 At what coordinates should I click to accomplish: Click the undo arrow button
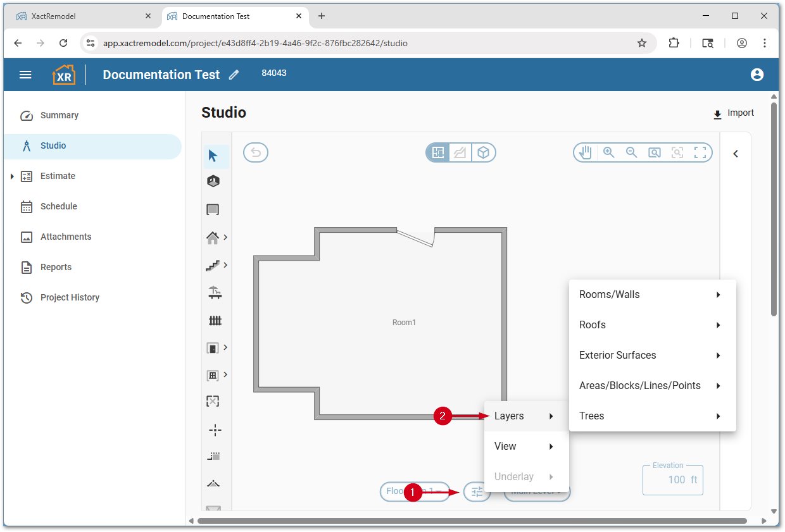(256, 152)
